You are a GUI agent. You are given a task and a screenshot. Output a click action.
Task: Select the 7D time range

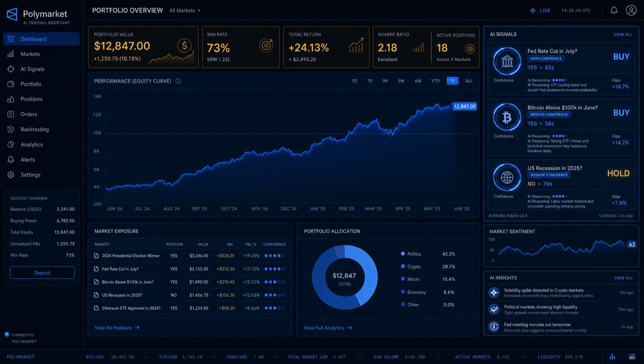pos(370,81)
